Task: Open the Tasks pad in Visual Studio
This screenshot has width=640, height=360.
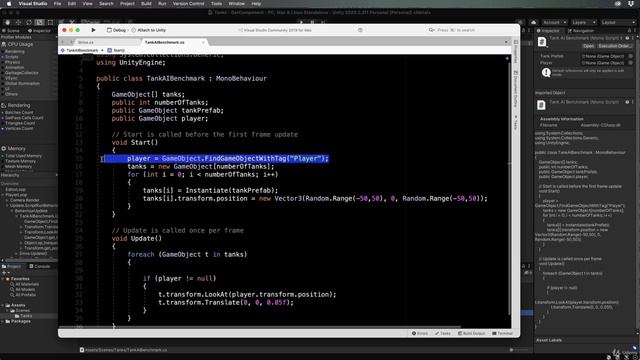Action: [x=443, y=333]
